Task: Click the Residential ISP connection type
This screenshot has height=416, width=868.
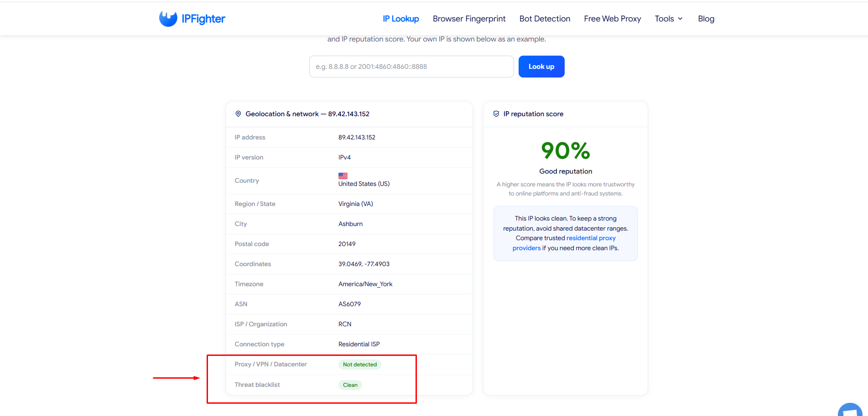Action: point(359,344)
